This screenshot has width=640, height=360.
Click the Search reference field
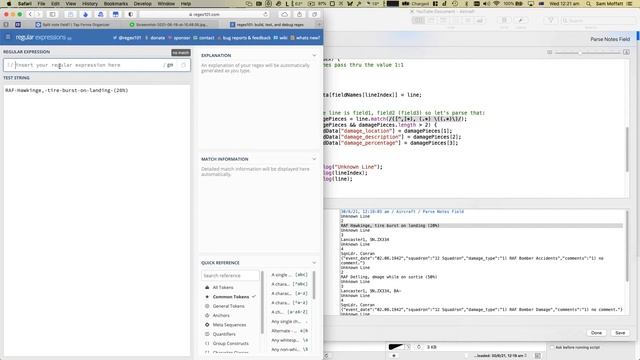pos(230,276)
